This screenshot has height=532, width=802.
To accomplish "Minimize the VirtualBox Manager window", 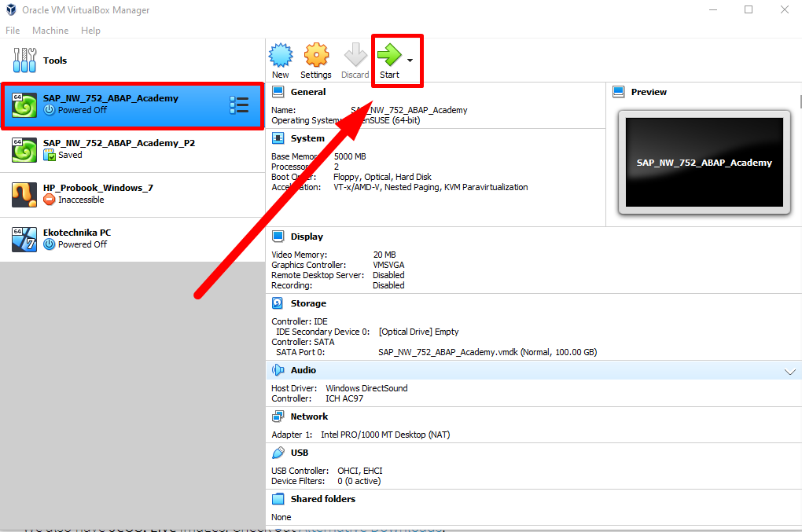I will 713,9.
